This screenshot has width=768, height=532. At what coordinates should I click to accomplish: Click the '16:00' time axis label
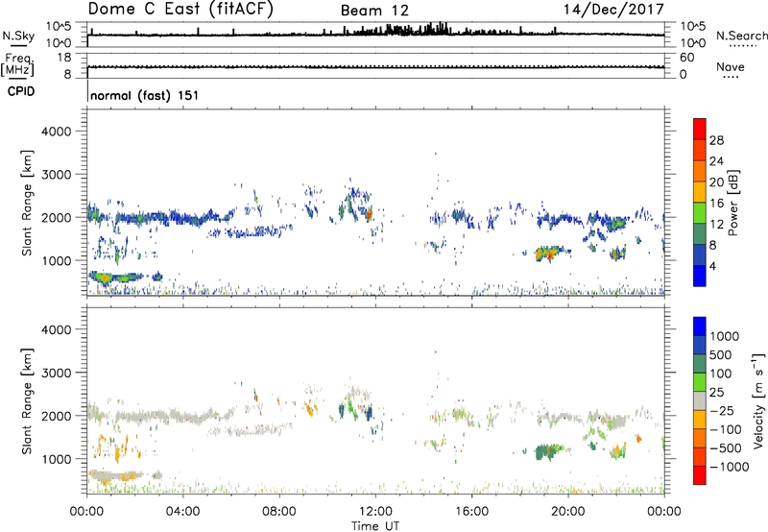coord(471,512)
